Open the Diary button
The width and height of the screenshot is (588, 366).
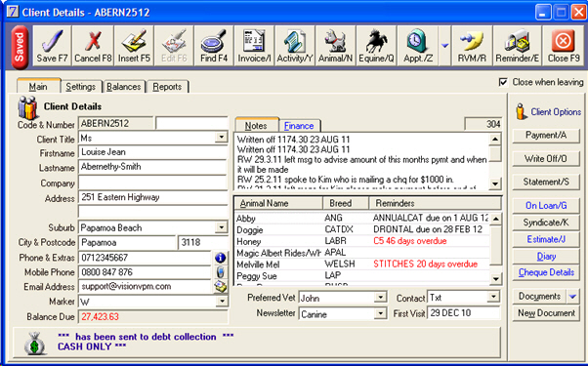[x=546, y=257]
